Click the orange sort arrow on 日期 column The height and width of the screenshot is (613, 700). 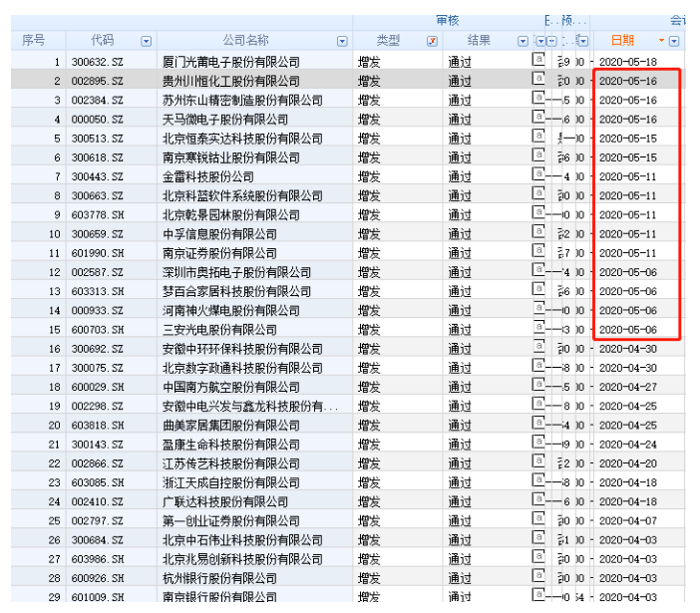click(x=661, y=41)
